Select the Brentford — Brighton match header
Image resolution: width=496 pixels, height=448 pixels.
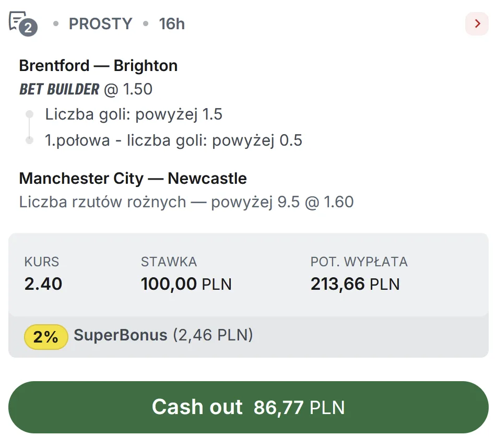[98, 65]
